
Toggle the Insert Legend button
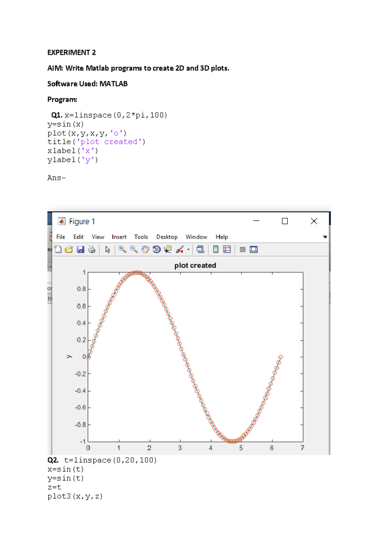(227, 250)
